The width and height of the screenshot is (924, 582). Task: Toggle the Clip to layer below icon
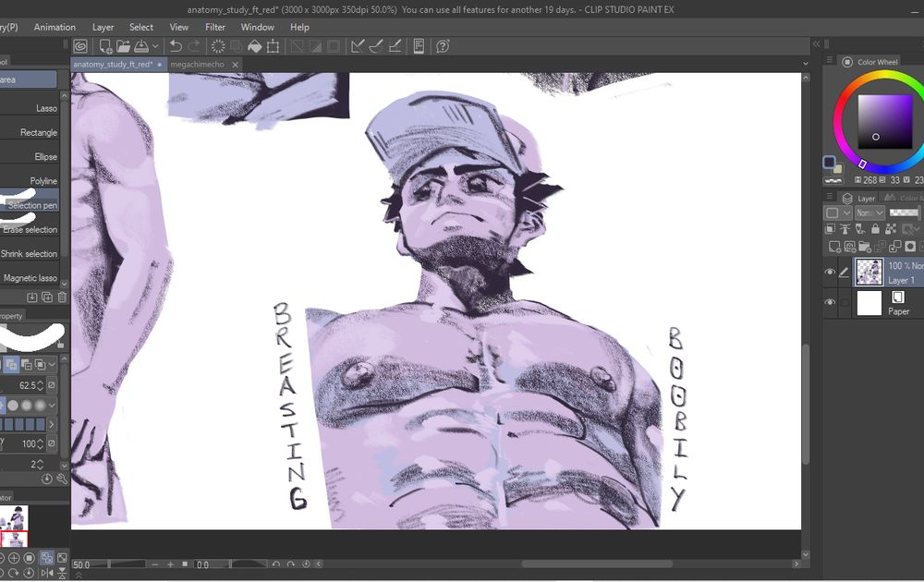click(831, 228)
